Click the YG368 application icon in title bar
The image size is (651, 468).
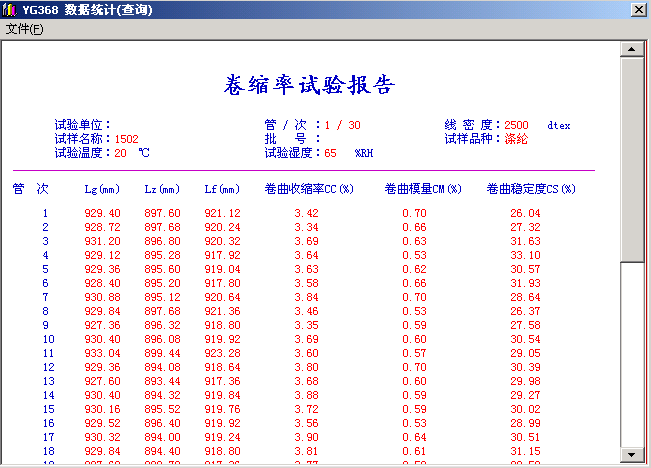[x=10, y=9]
